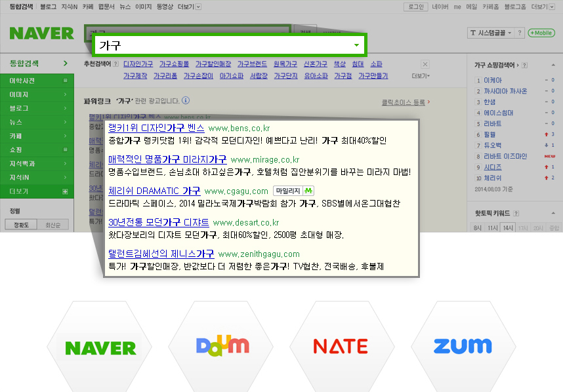Screen dimensions: 563x392
Task: Click the info icon next to 파워링크 광고 notice
Action: pyautogui.click(x=186, y=100)
